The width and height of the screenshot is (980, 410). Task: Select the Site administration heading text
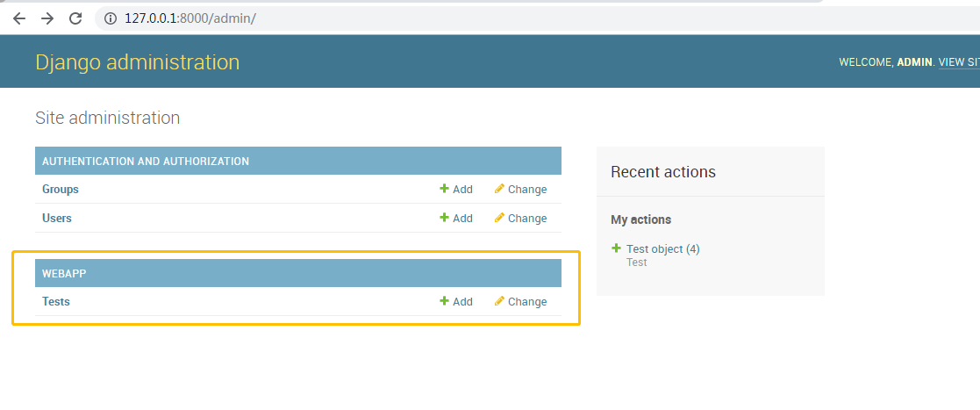click(108, 118)
